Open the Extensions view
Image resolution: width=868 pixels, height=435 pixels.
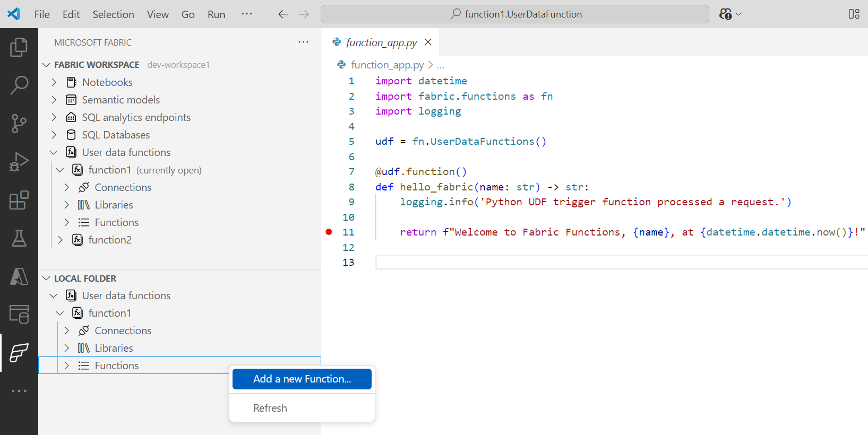click(x=19, y=200)
